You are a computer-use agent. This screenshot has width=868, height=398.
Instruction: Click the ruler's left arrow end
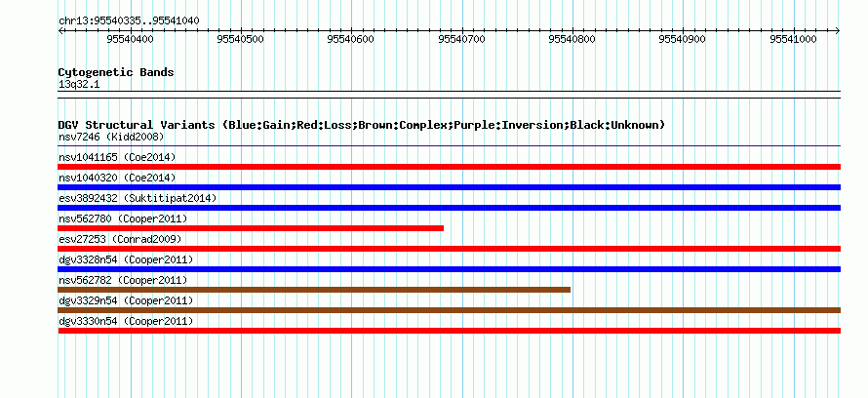tap(60, 30)
